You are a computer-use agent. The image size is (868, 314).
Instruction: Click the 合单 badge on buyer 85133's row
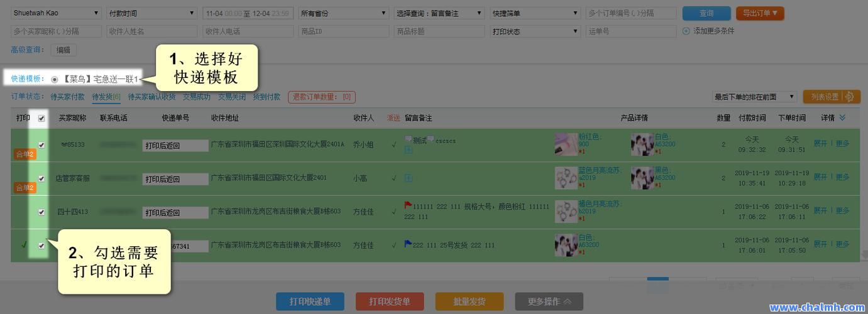coord(25,154)
